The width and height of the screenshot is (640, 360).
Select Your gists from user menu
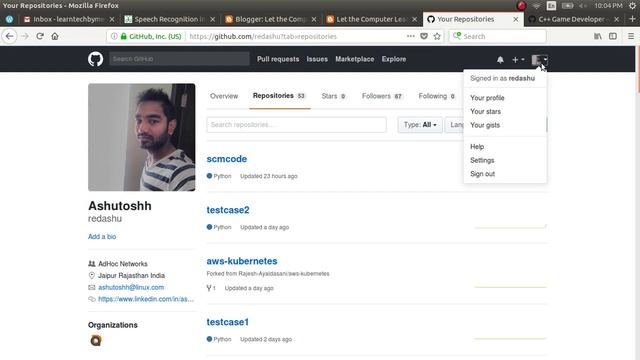[485, 125]
